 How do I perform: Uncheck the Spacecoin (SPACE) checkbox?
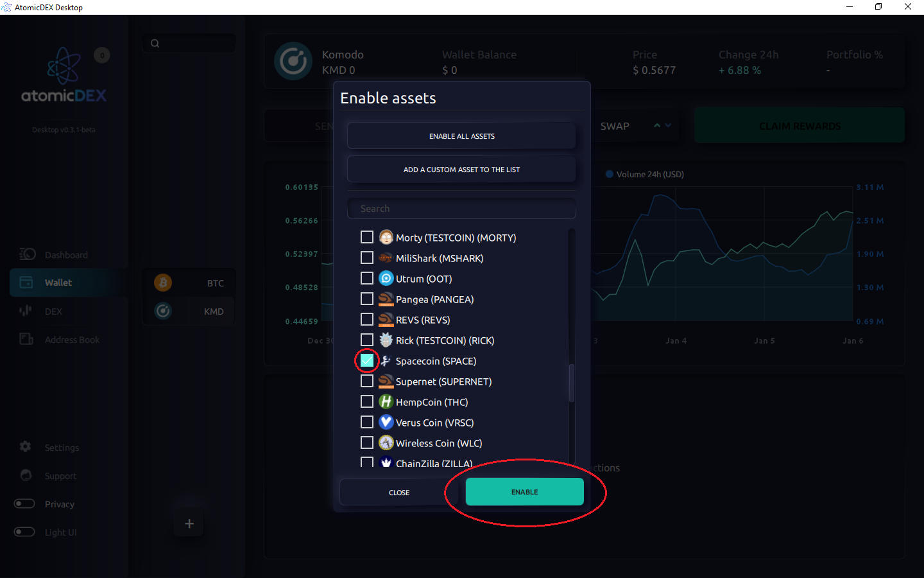[x=367, y=361]
